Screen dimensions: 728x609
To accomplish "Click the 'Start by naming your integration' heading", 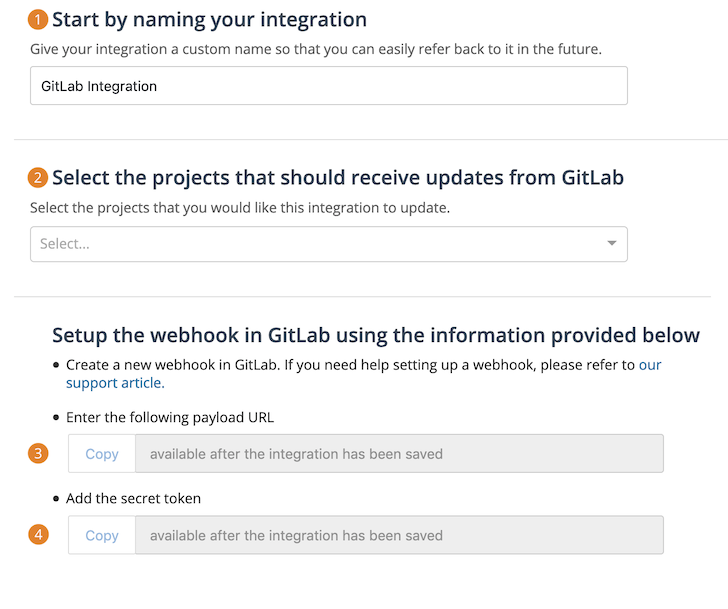I will click(x=209, y=19).
